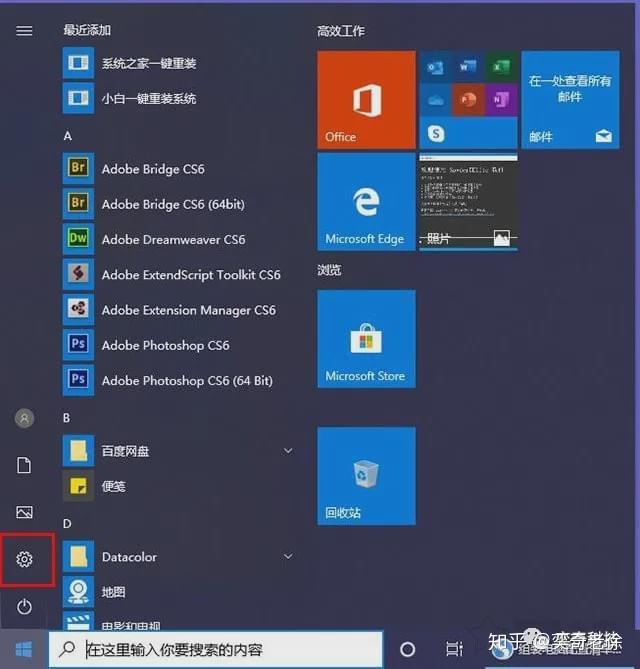Open the 回收站 recycle bin tile
This screenshot has height=669, width=640.
coord(366,476)
